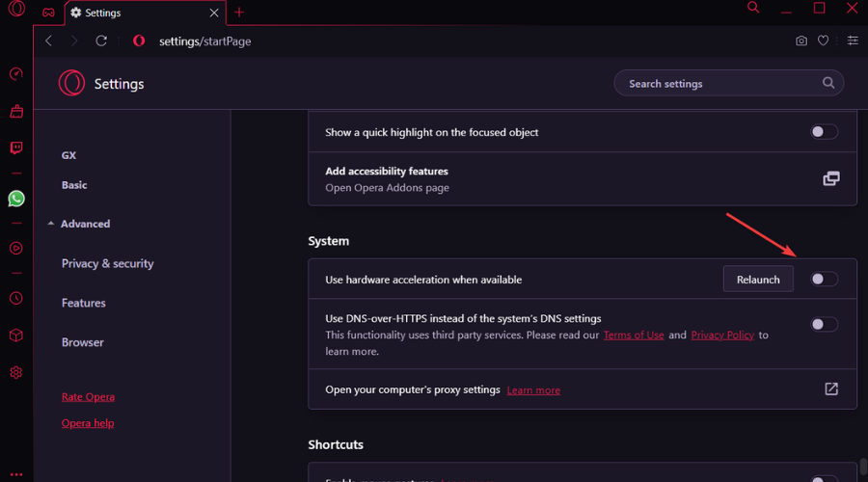868x482 pixels.
Task: Click the settings/startPage address bar
Action: click(204, 41)
